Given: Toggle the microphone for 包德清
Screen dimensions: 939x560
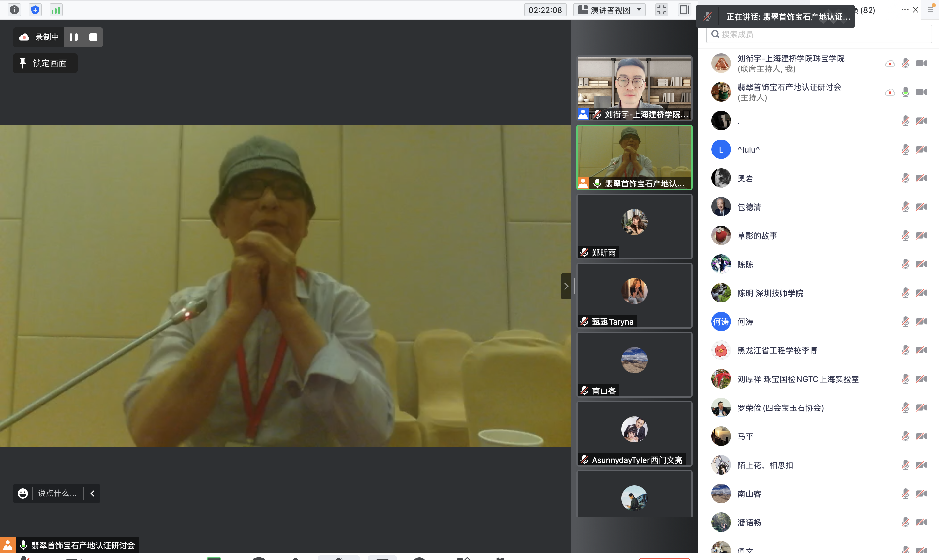Looking at the screenshot, I should [905, 207].
